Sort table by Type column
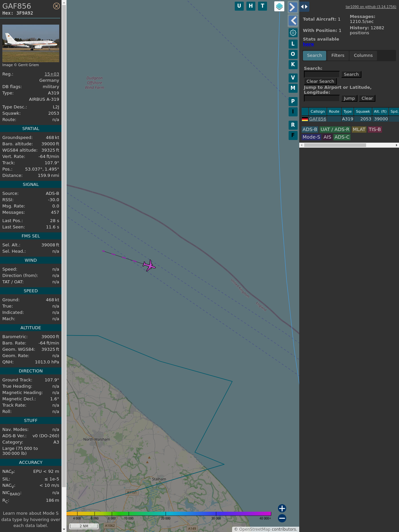399x532 pixels. 347,112
